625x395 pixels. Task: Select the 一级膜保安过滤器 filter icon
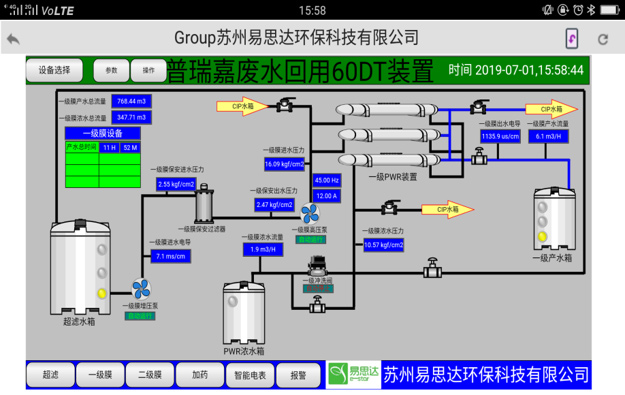204,203
